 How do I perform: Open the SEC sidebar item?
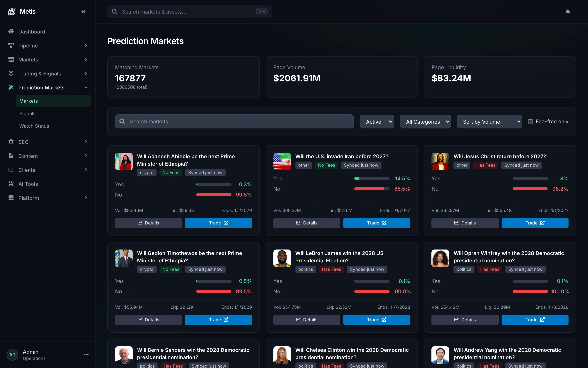pos(48,142)
